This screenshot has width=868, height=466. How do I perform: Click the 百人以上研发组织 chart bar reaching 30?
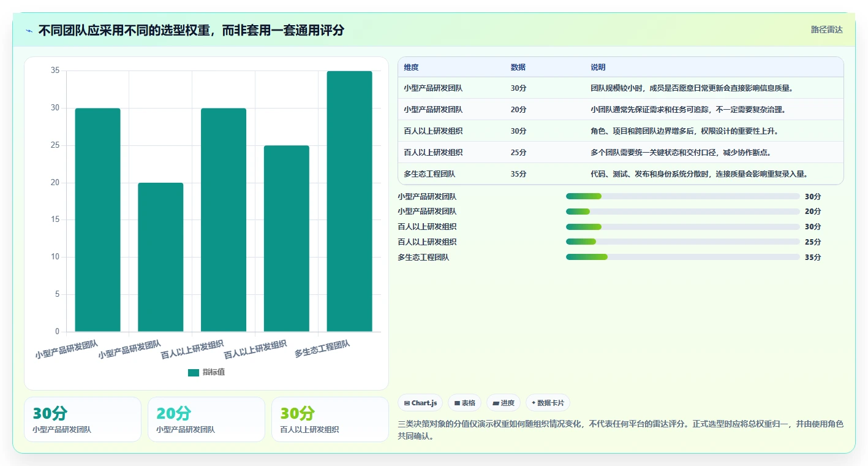[224, 220]
